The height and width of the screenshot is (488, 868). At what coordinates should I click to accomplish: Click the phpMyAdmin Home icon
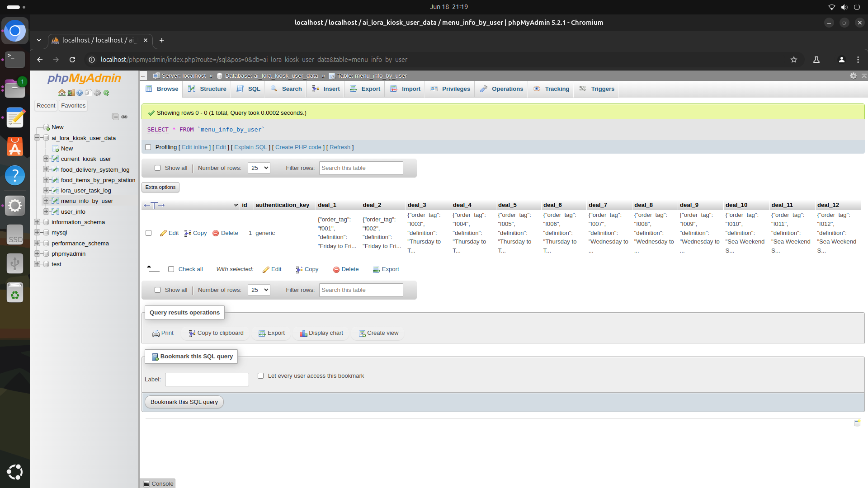pyautogui.click(x=62, y=93)
